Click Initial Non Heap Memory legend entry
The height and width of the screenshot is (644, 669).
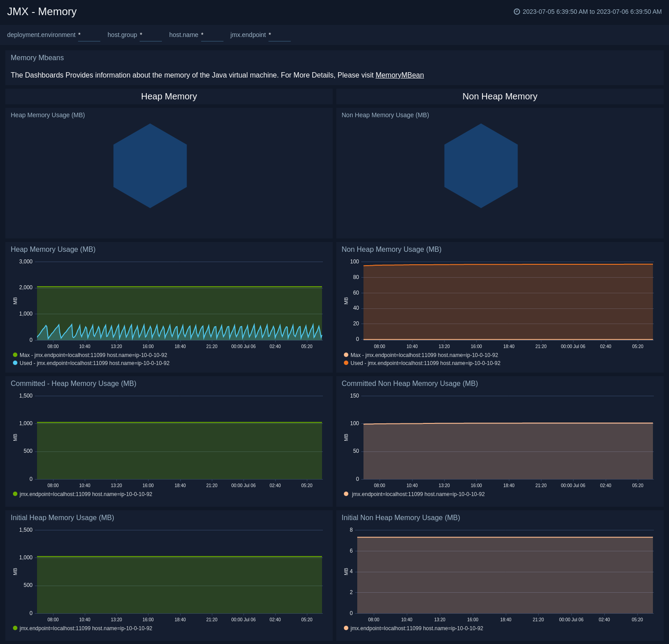pyautogui.click(x=413, y=628)
